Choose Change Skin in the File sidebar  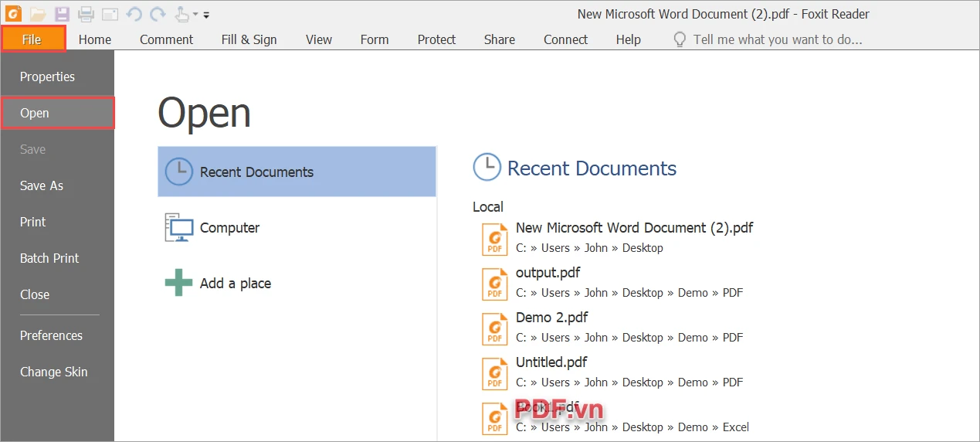(57, 372)
